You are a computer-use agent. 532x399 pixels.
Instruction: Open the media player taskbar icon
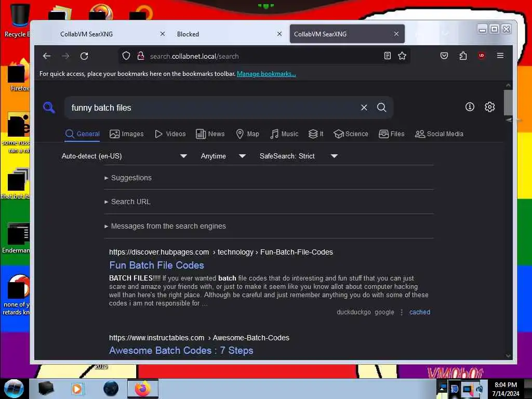[77, 389]
